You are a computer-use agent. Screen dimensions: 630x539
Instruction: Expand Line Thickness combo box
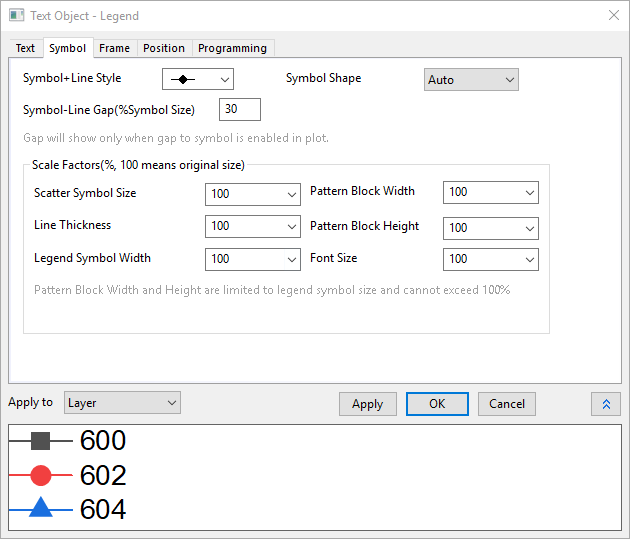tap(253, 226)
